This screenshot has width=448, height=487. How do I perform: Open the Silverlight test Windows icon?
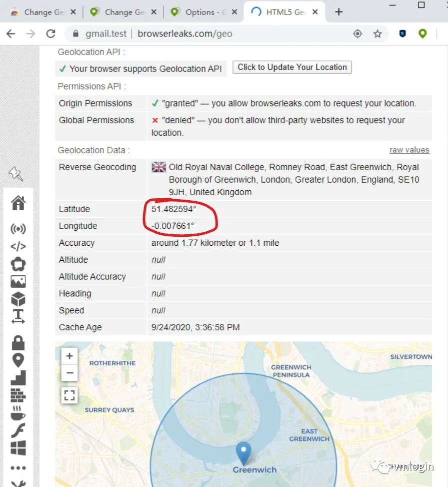pyautogui.click(x=18, y=444)
